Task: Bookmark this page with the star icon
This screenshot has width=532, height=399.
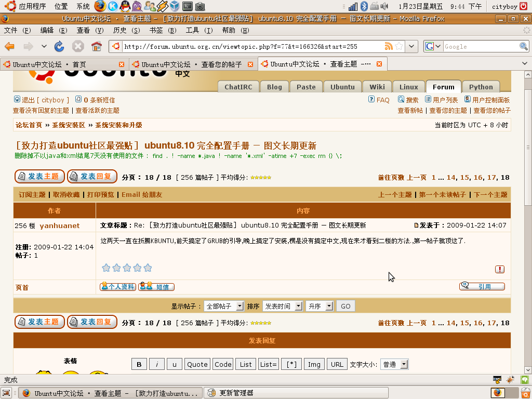Action: [399, 46]
